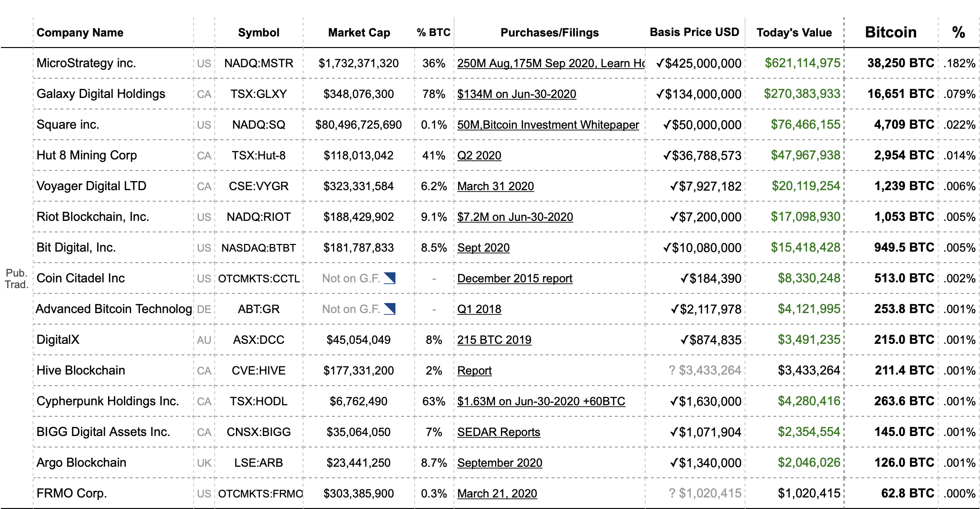The height and width of the screenshot is (509, 980).
Task: Click the blue flag icon in Advanced Bitcoin row
Action: coord(390,309)
